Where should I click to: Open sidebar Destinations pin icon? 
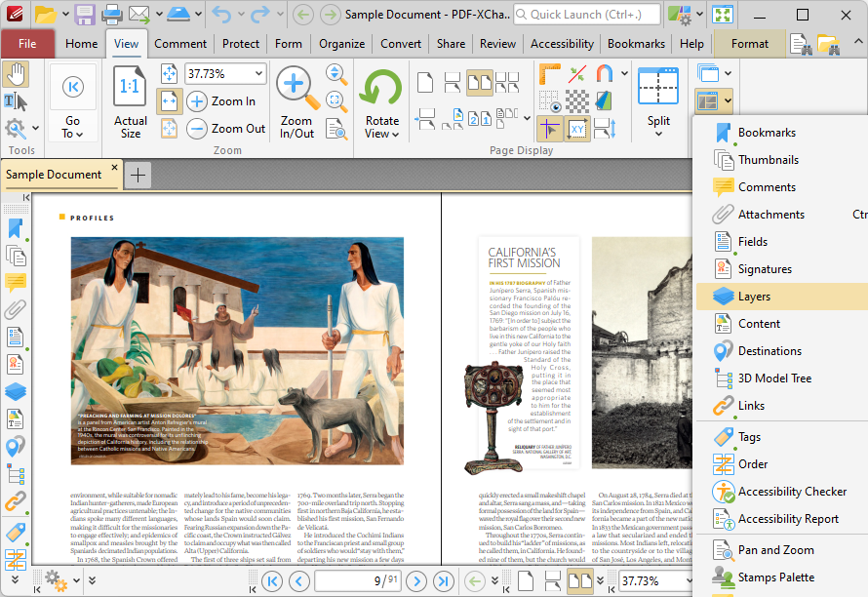click(15, 446)
